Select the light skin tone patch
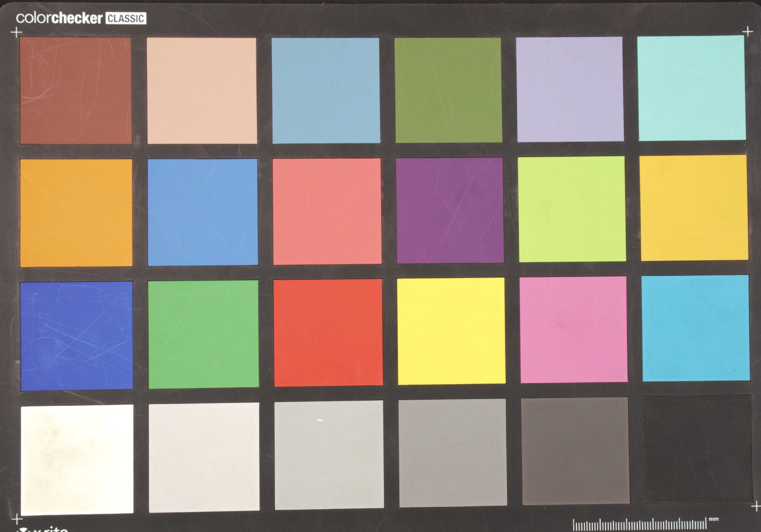 pyautogui.click(x=202, y=90)
